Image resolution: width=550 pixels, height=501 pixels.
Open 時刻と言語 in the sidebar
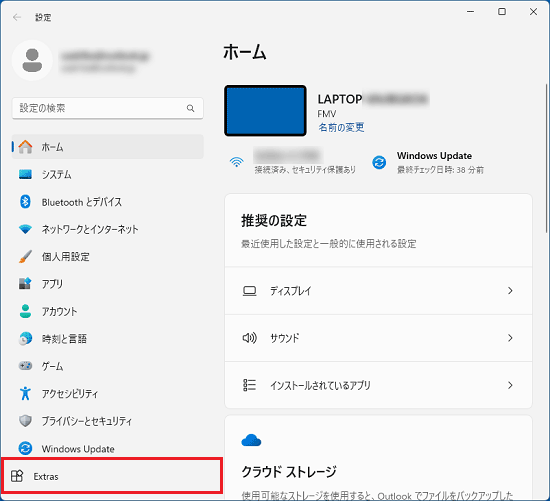click(x=108, y=339)
